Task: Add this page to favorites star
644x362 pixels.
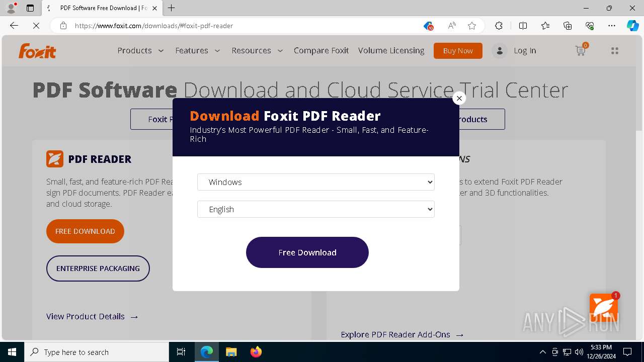Action: 472,26
